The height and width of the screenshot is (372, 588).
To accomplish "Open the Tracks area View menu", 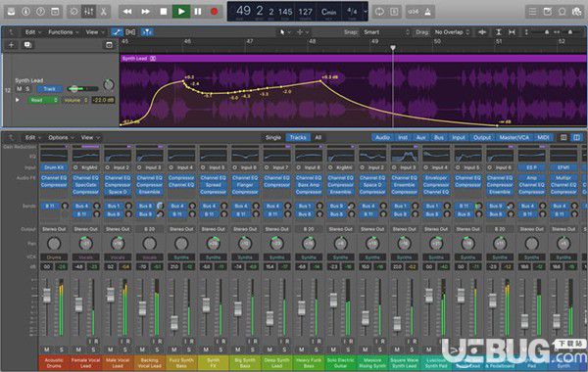I will 95,32.
